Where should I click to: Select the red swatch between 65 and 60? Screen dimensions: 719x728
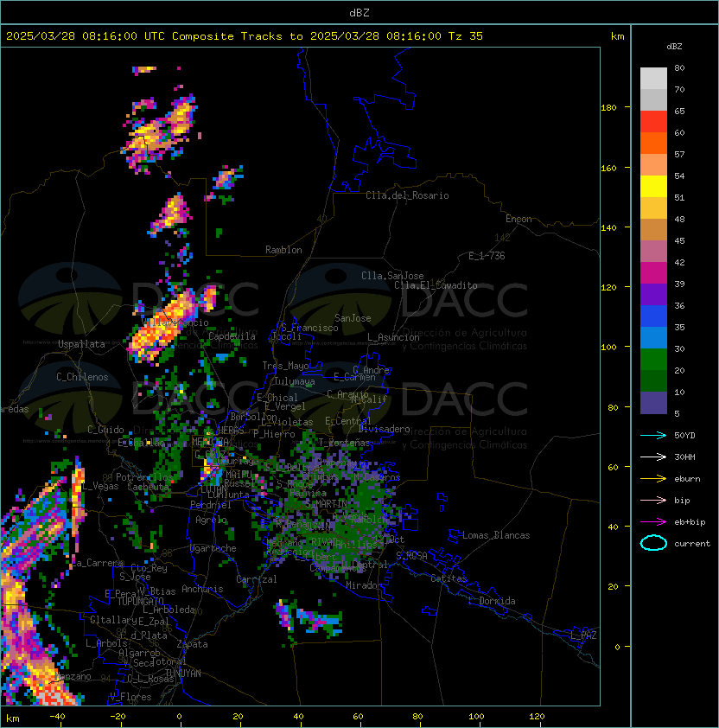tap(653, 122)
